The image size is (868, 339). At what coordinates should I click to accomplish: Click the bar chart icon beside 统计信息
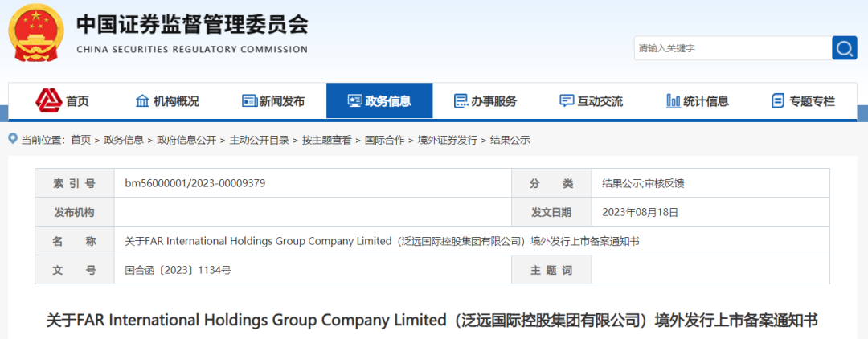[674, 101]
